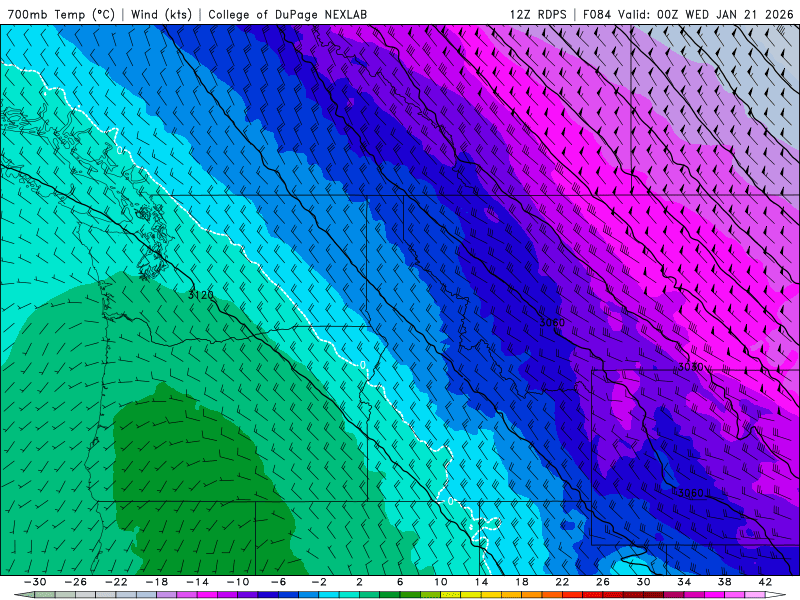800x600 pixels.
Task: Click the "700mb Temp (°C)" title text
Action: (x=61, y=14)
